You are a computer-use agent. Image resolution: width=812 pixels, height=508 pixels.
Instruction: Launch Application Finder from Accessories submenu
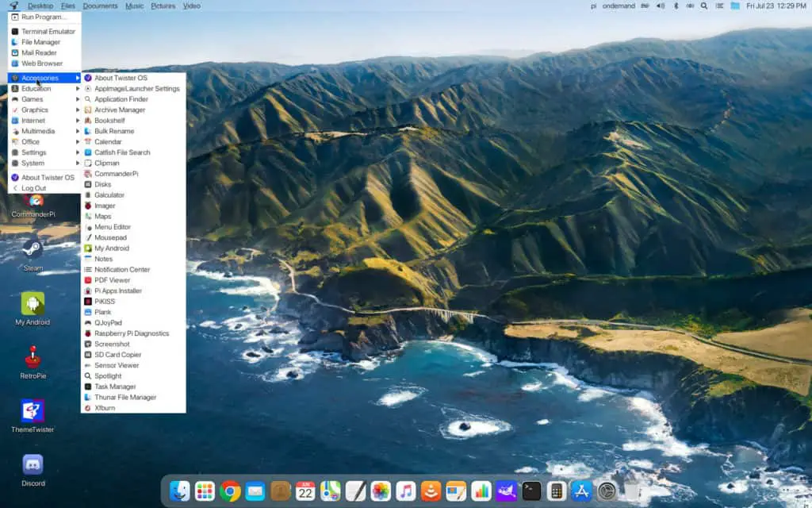[x=133, y=99]
